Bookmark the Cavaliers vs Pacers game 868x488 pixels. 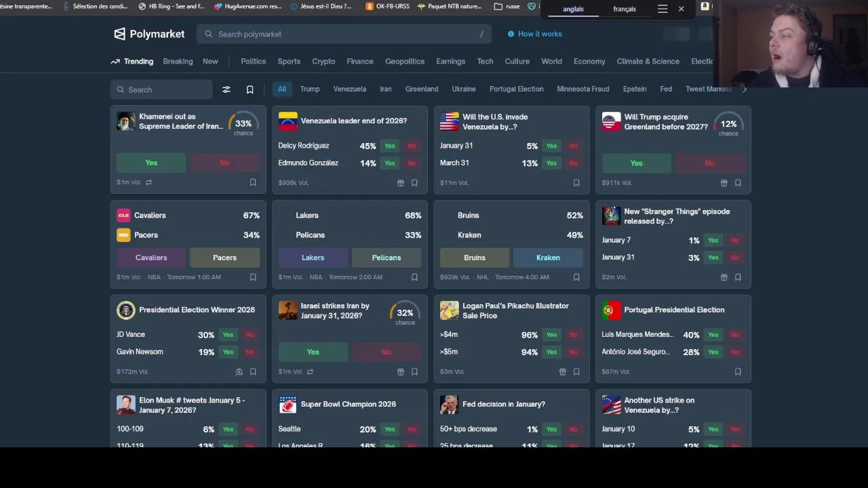[x=253, y=277]
